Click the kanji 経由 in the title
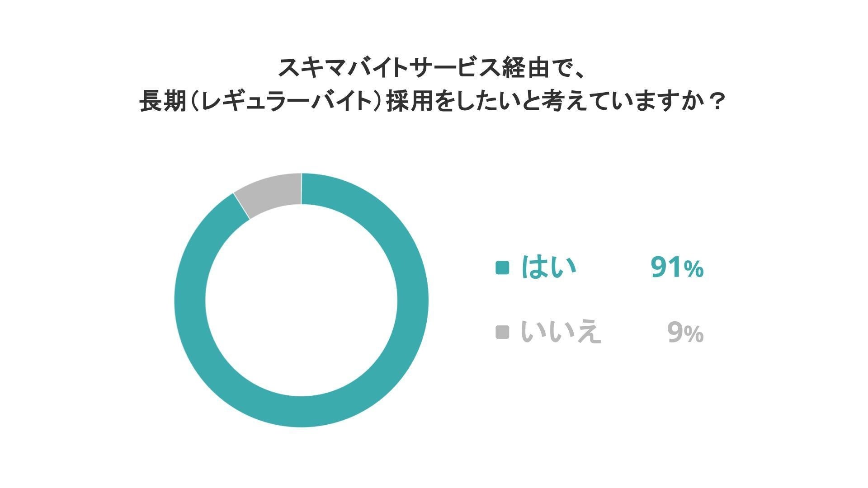Image resolution: width=868 pixels, height=488 pixels. 530,68
